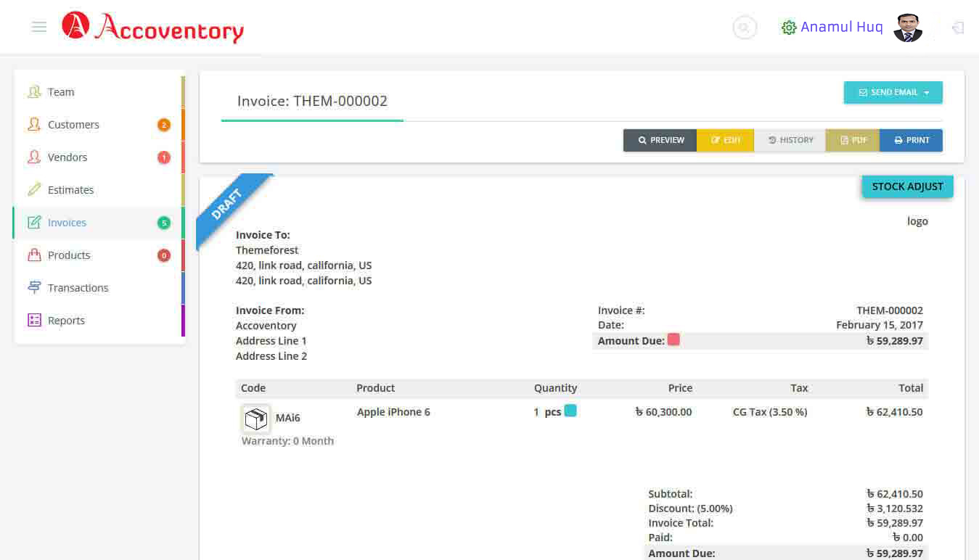The height and width of the screenshot is (560, 979).
Task: Click the Invoices edit icon
Action: pyautogui.click(x=34, y=222)
